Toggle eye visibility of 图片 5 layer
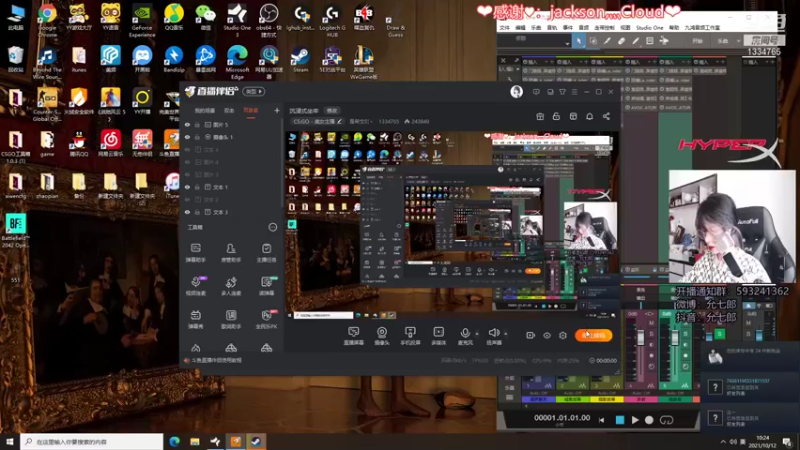Screen dimensions: 800x450 pos(187,124)
